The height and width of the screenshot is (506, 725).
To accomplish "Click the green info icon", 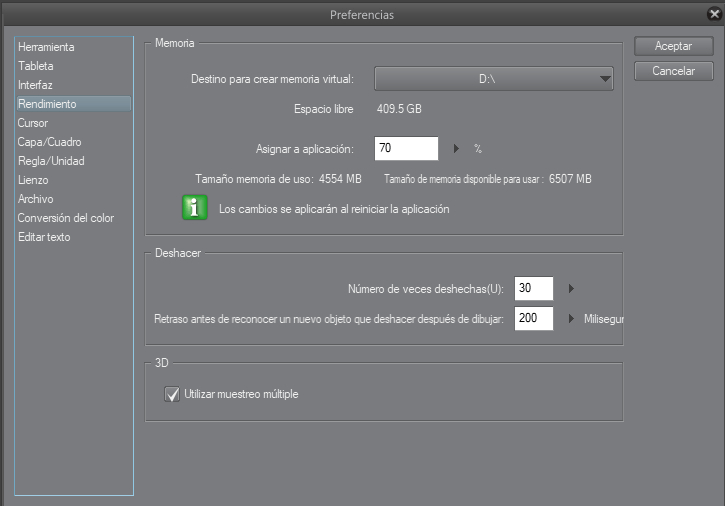I will pyautogui.click(x=193, y=209).
